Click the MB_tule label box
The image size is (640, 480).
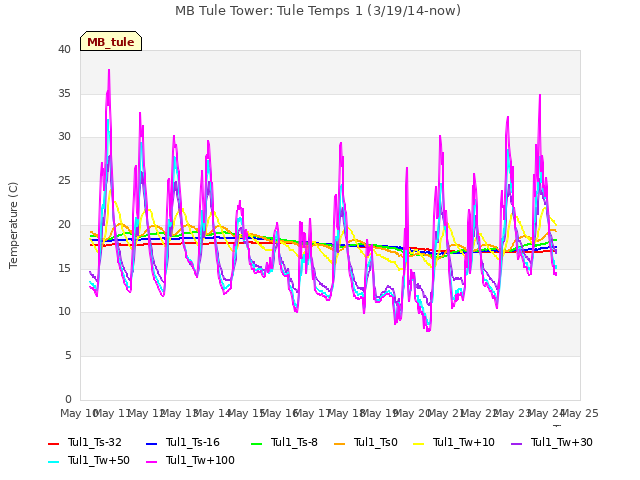click(111, 41)
